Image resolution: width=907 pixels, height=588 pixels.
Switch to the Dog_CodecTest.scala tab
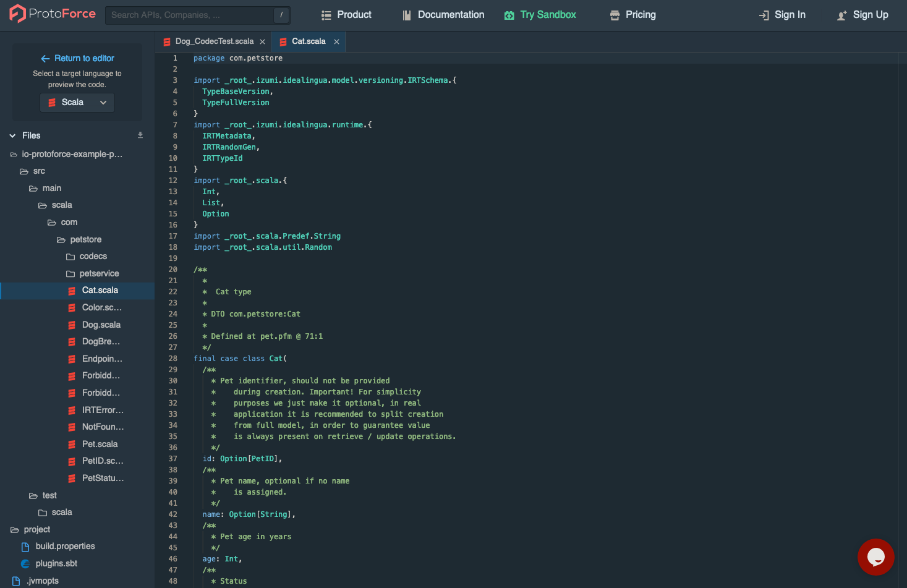point(214,41)
